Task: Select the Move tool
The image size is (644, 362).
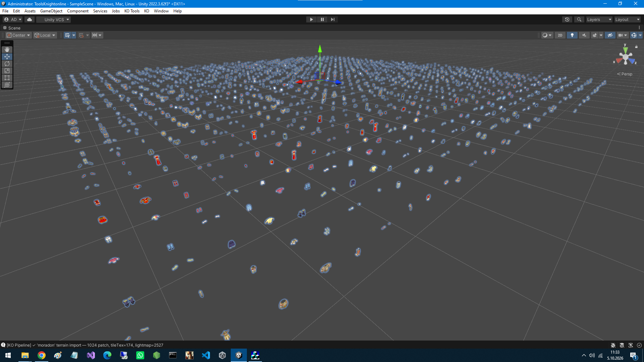Action: click(7, 57)
